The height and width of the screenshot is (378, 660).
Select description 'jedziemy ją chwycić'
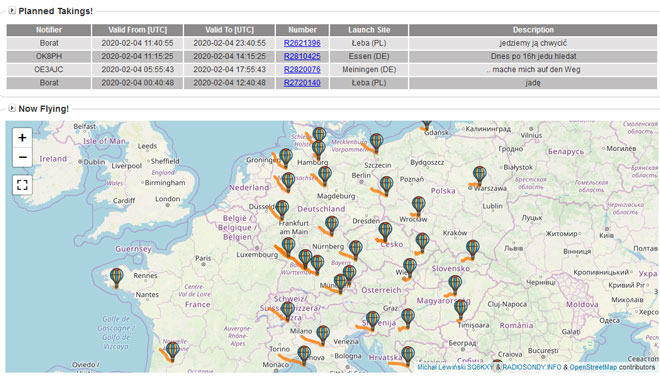tap(533, 43)
